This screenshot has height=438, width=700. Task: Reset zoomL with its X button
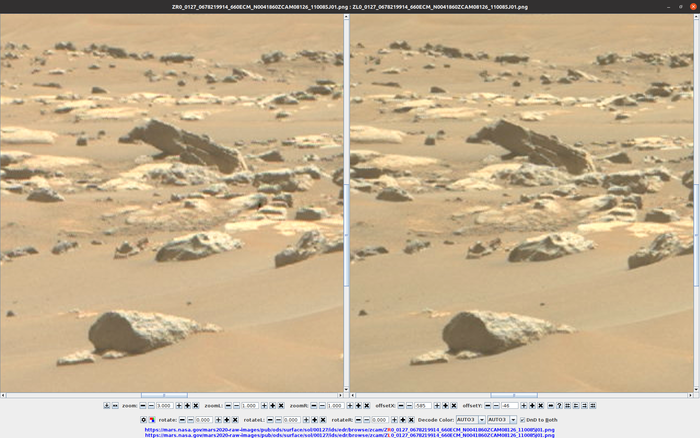(281, 405)
